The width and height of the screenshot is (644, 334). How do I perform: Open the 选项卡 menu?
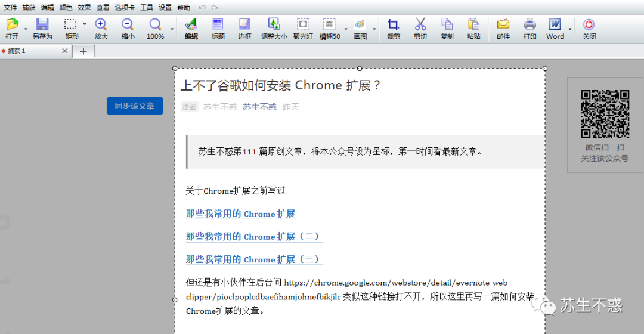[125, 7]
